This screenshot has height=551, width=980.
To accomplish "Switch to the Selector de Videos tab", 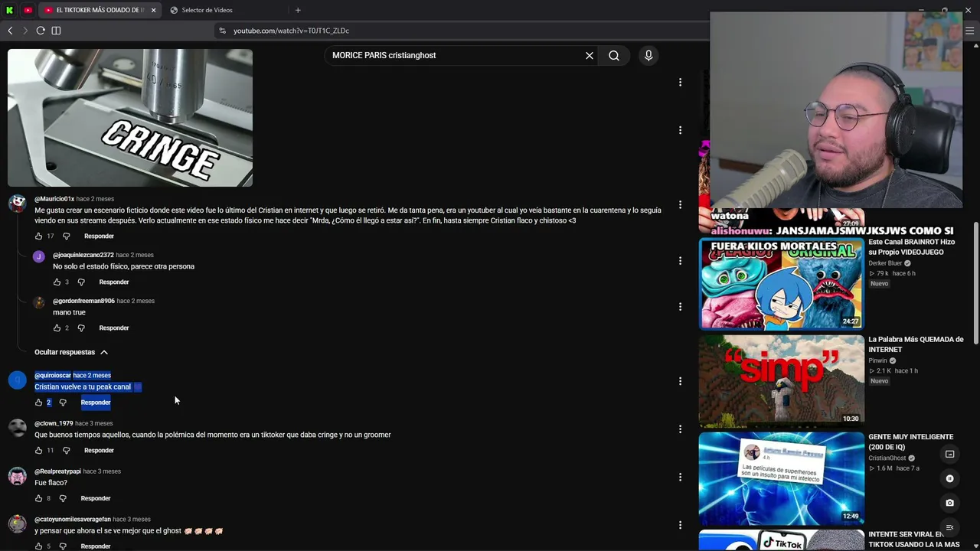I will point(207,10).
